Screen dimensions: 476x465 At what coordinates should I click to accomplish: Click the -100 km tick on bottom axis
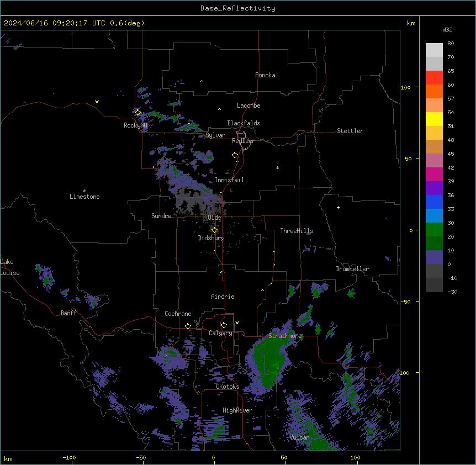pyautogui.click(x=69, y=457)
